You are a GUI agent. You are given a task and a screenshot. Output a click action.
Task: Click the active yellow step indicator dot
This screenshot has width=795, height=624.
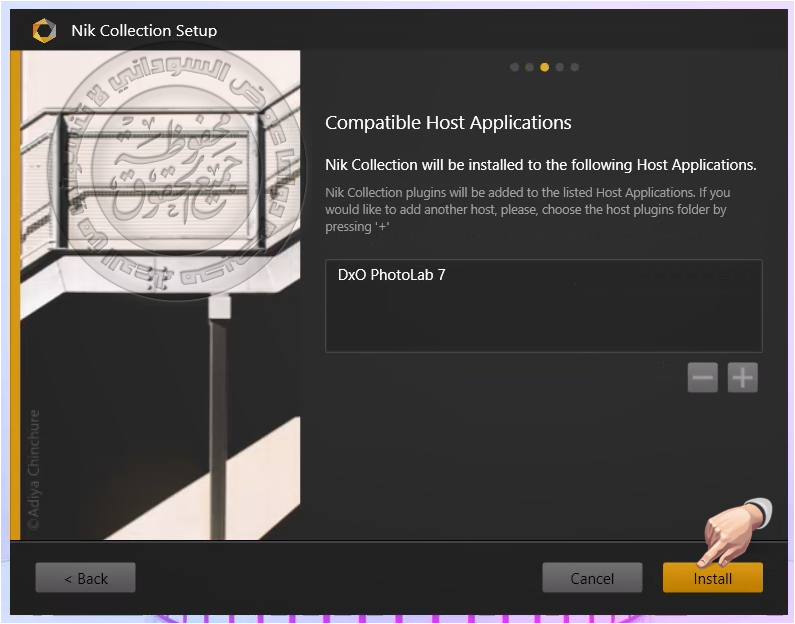(545, 67)
